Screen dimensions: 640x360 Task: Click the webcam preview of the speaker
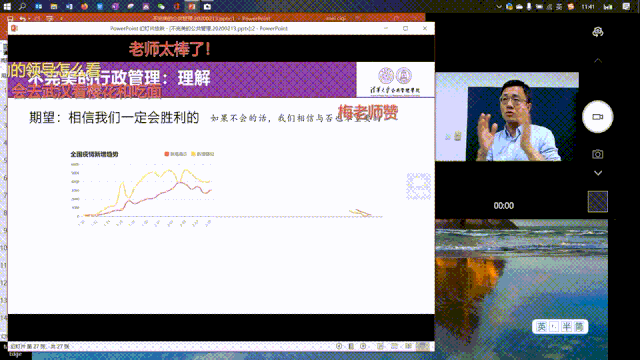pos(507,117)
